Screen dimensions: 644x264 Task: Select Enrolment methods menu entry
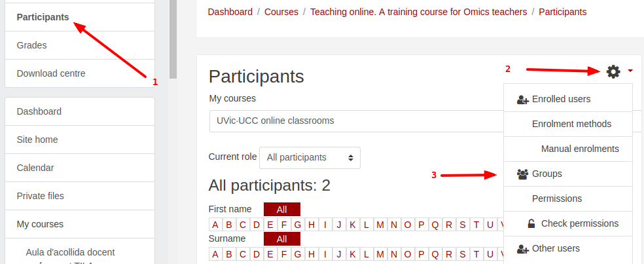click(x=571, y=124)
